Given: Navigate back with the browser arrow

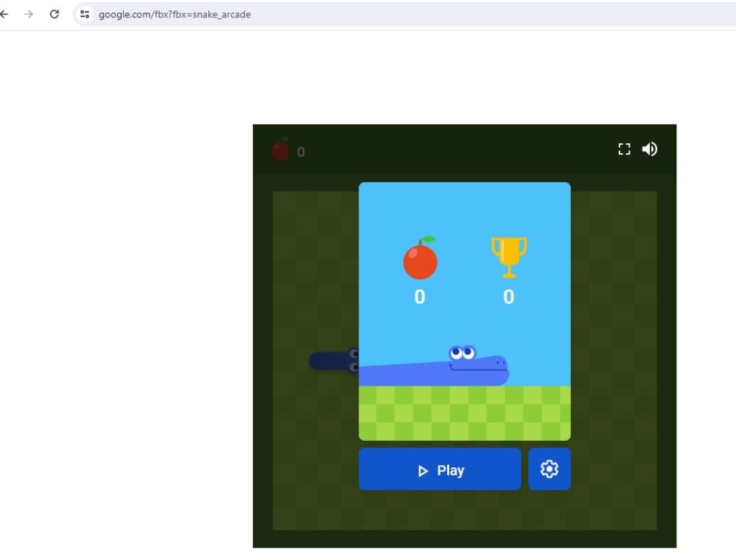Looking at the screenshot, I should click(x=6, y=14).
